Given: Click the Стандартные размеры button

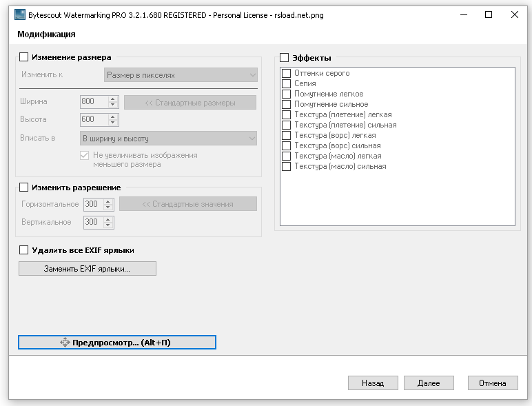Looking at the screenshot, I should pyautogui.click(x=190, y=103).
